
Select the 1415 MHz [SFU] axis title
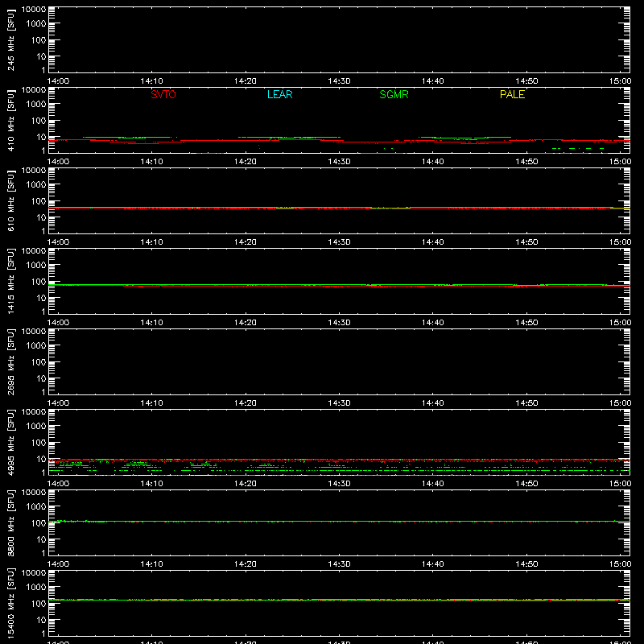(10, 281)
